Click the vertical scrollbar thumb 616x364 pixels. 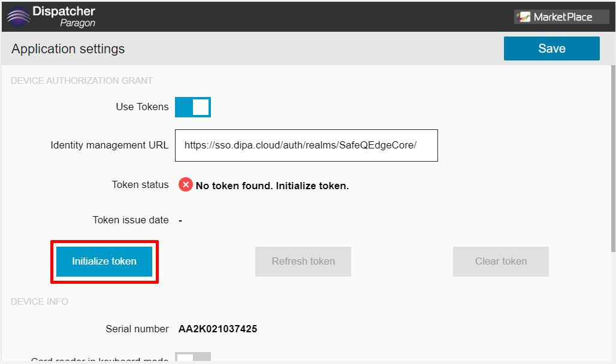click(x=613, y=158)
